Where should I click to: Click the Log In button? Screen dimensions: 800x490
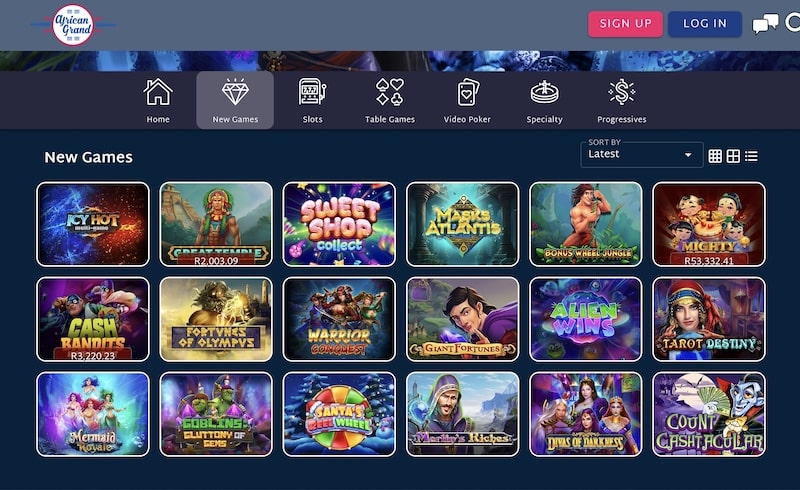coord(705,23)
